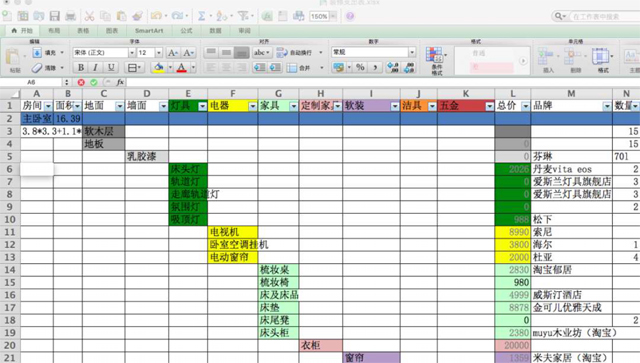Viewport: 640px width, 363px height.
Task: Switch to the SmartArt ribbon tab
Action: point(149,31)
